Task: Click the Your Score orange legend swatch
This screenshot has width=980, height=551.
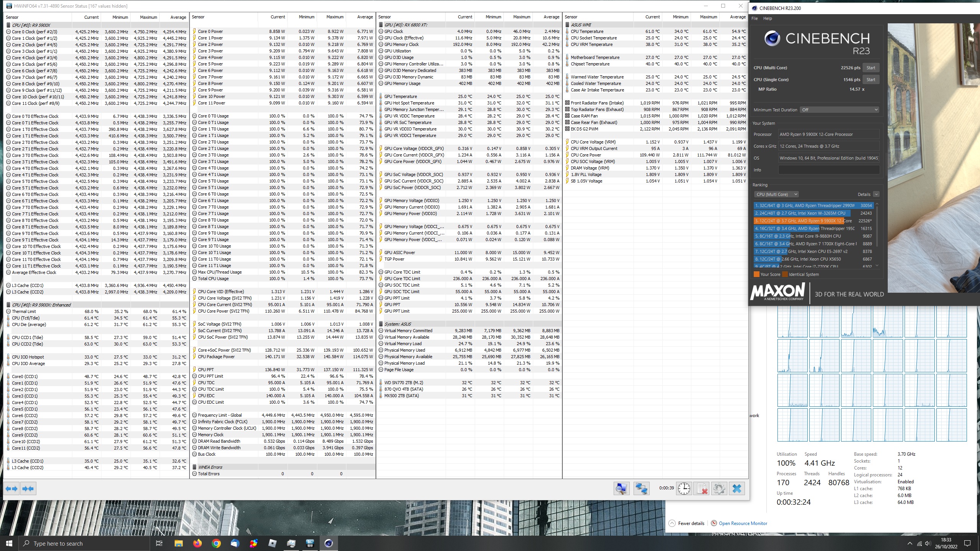Action: [756, 274]
